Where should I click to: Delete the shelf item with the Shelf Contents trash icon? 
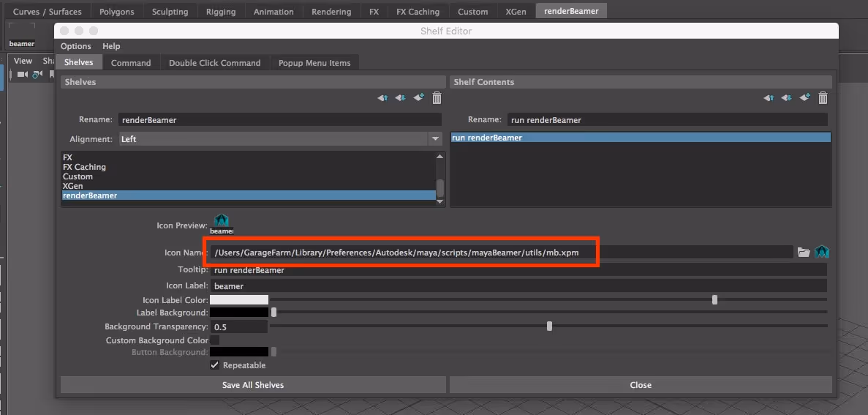pos(823,98)
